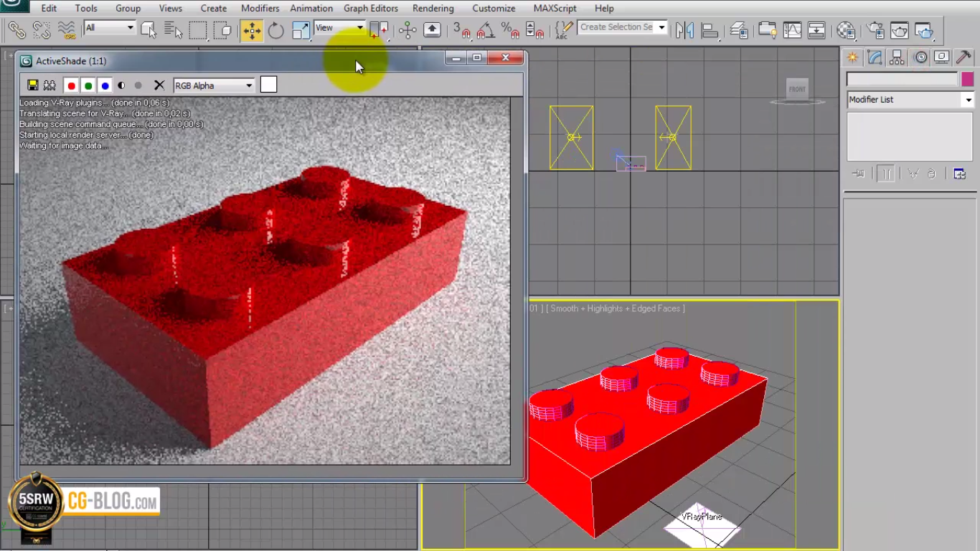
Task: Open the Tools menu
Action: (x=86, y=9)
